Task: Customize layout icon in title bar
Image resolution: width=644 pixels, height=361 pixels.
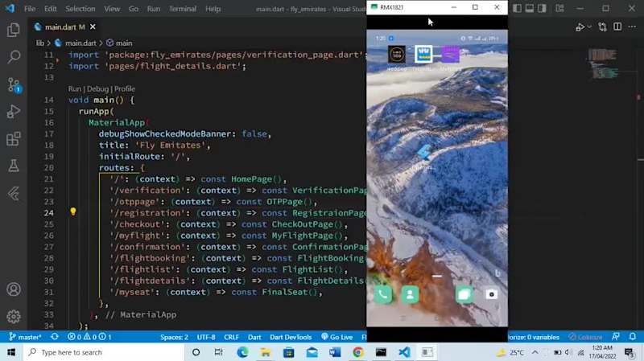Action: pyautogui.click(x=559, y=8)
